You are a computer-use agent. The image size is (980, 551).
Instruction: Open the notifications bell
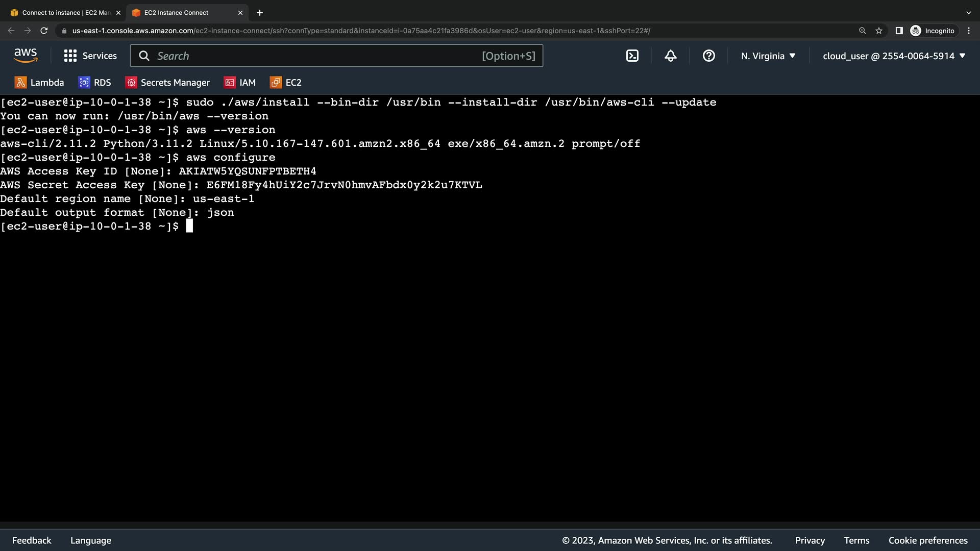pos(670,56)
